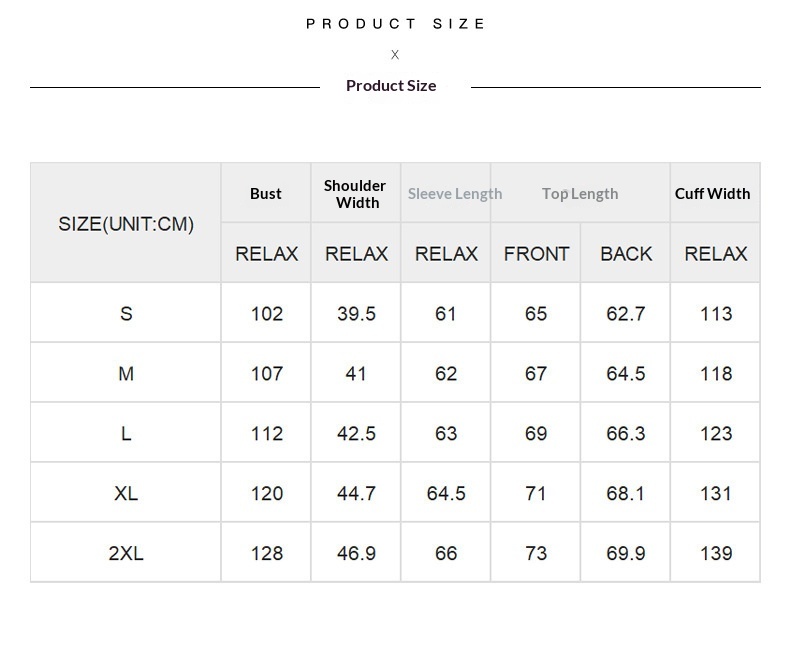Click the Cuff Width column header
Screen dimensions: 790x666
point(712,194)
